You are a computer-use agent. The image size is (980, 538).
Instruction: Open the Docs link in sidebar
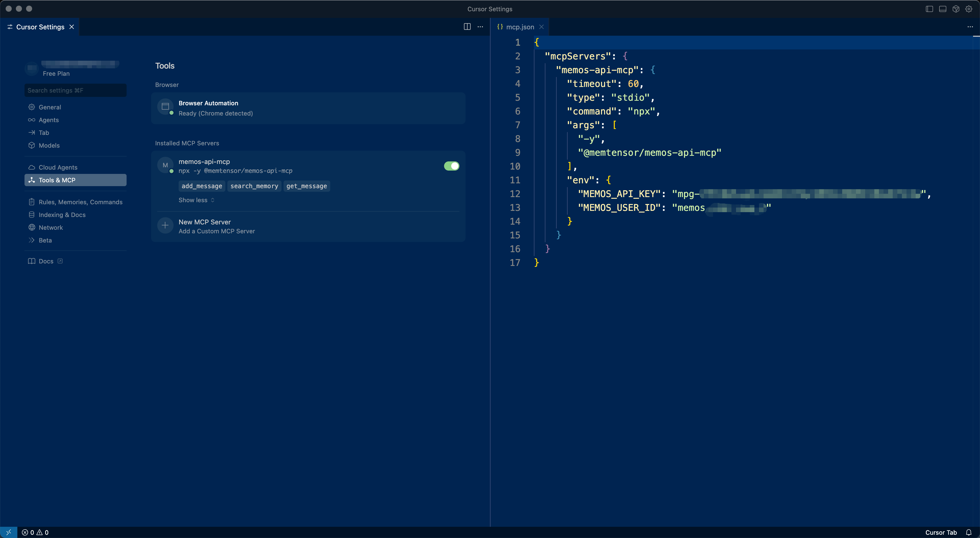46,261
